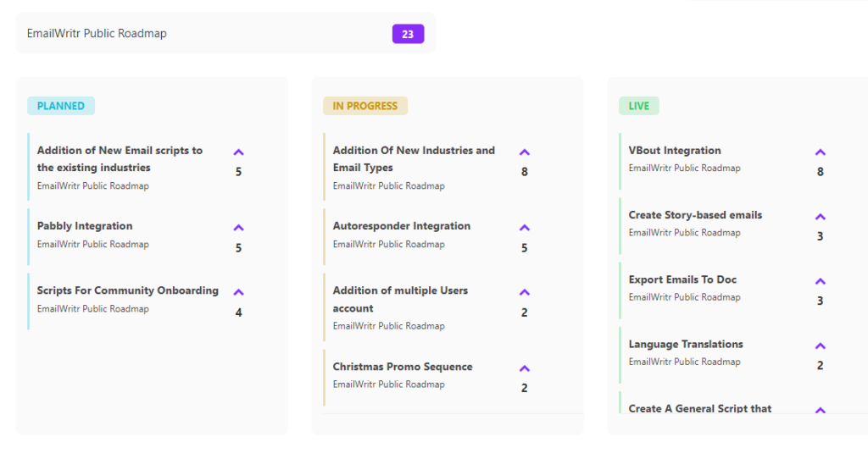Open Addition Of New Industries and Email Types post
868x459 pixels.
414,158
